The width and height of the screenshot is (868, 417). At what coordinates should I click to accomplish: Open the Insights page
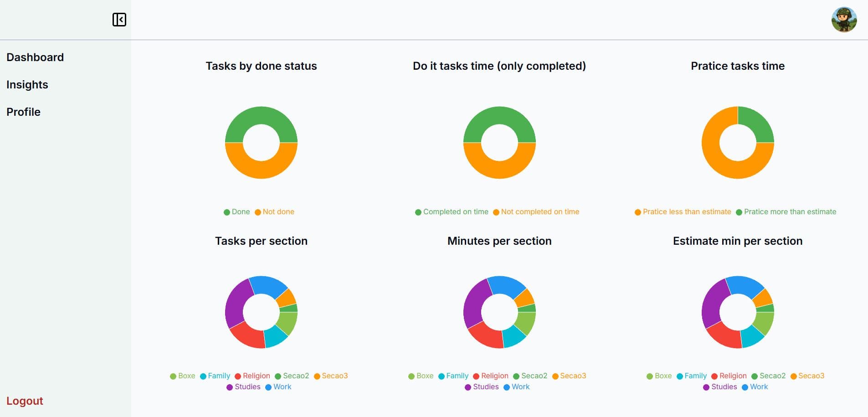click(x=27, y=85)
